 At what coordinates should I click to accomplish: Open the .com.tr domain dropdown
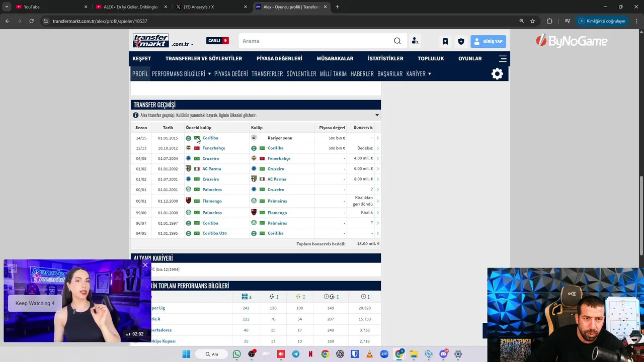(x=182, y=44)
